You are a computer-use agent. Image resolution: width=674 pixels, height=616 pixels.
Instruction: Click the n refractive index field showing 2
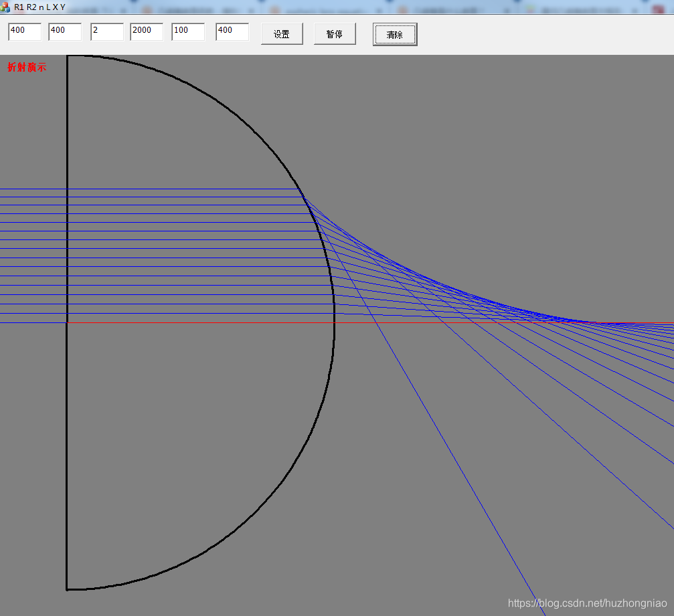tap(107, 32)
